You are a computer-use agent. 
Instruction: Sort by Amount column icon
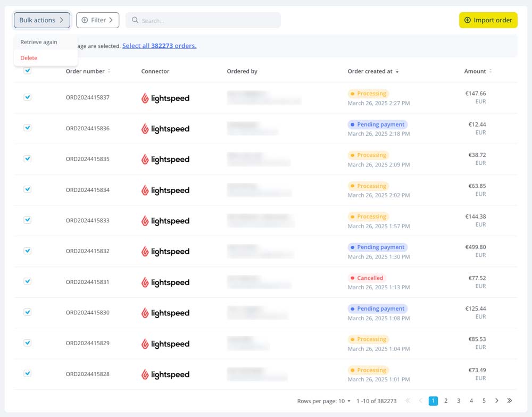click(x=491, y=71)
